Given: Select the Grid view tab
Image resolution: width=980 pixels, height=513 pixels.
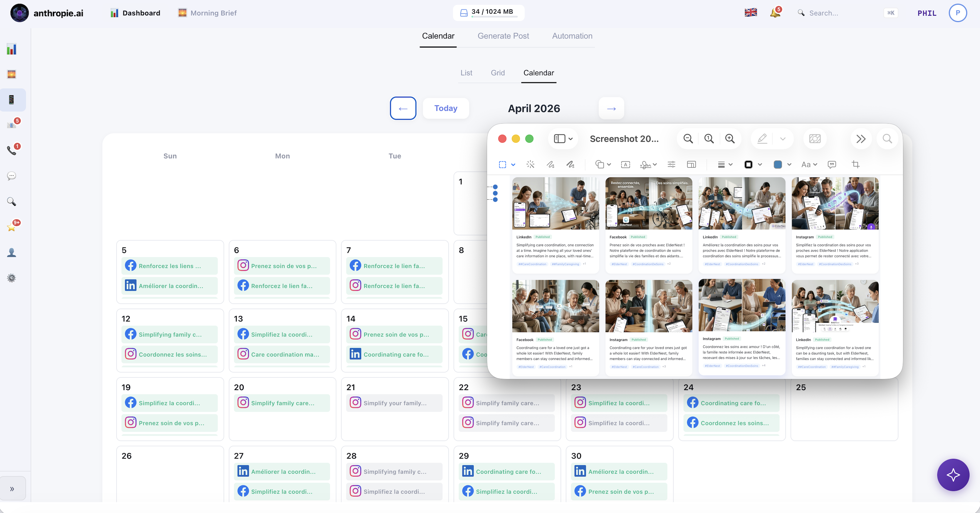Looking at the screenshot, I should point(498,73).
